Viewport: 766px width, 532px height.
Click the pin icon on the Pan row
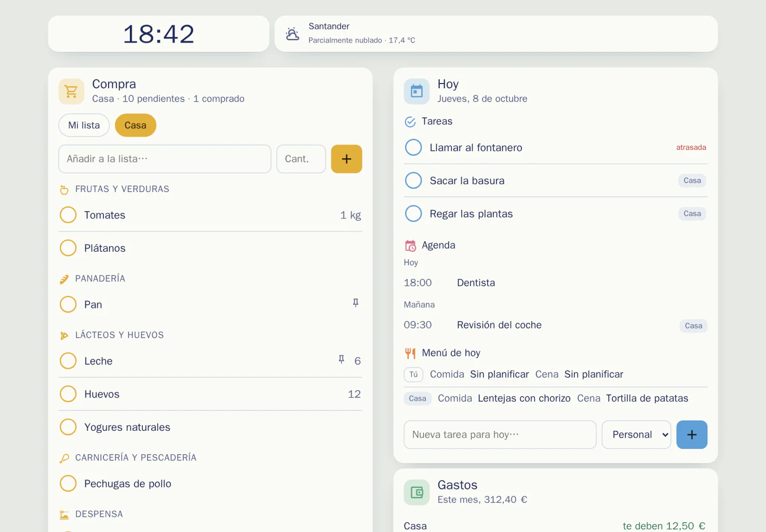356,303
